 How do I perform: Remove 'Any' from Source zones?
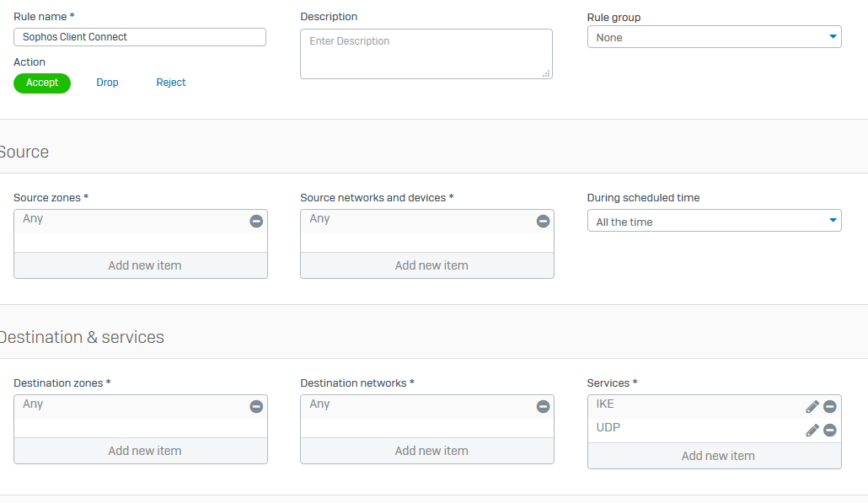[x=256, y=221]
